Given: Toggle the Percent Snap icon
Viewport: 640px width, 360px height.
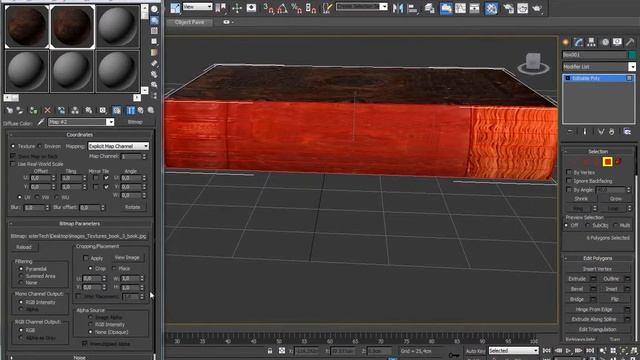Looking at the screenshot, I should pyautogui.click(x=296, y=8).
